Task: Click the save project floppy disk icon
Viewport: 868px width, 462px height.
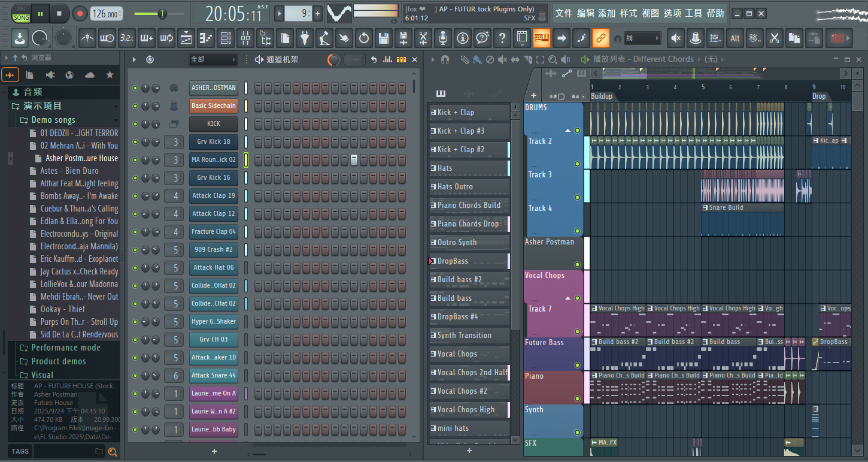Action: click(x=383, y=38)
